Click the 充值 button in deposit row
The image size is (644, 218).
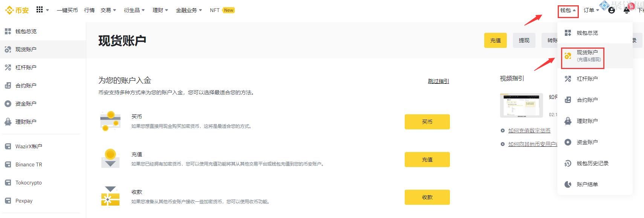coord(427,160)
